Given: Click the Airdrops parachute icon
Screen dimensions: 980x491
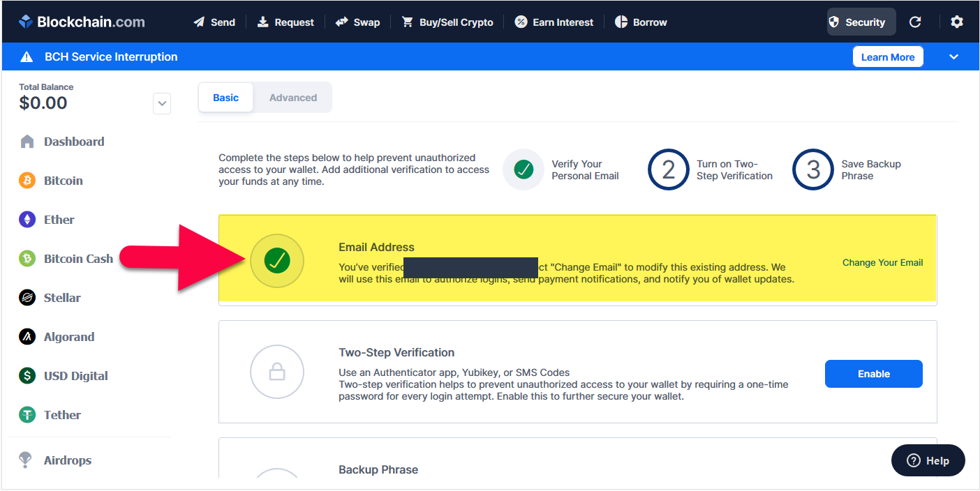Looking at the screenshot, I should pos(26,460).
